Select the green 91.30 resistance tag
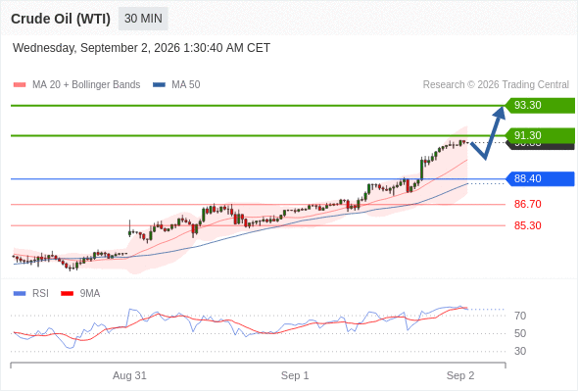Image resolution: width=578 pixels, height=392 pixels. pyautogui.click(x=540, y=135)
